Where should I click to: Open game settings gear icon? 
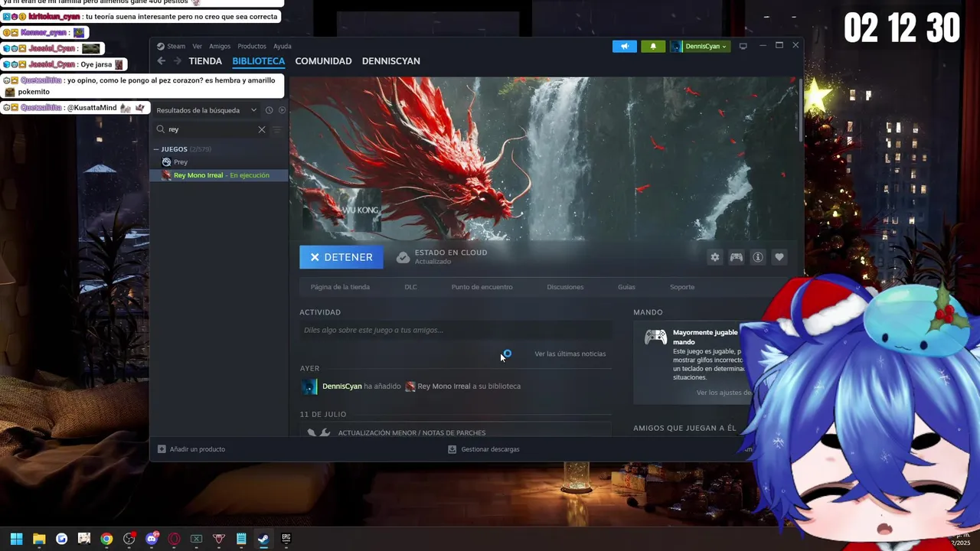click(x=715, y=257)
